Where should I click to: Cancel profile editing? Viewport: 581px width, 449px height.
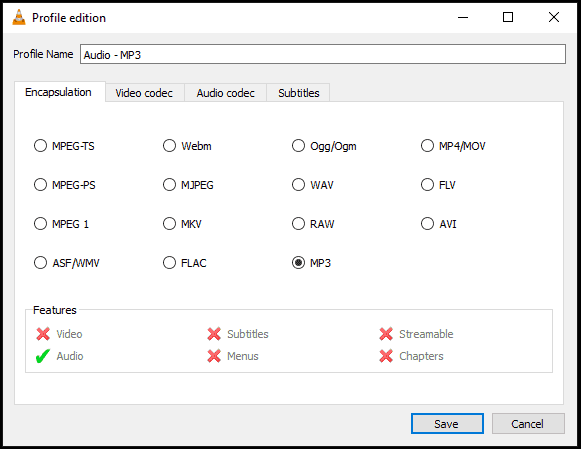coord(528,423)
